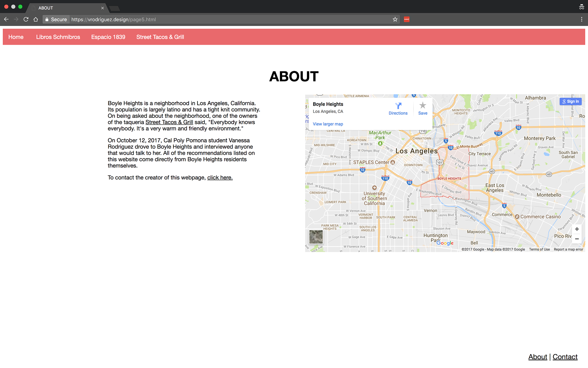Open Contact link in footer
The width and height of the screenshot is (588, 368).
565,357
